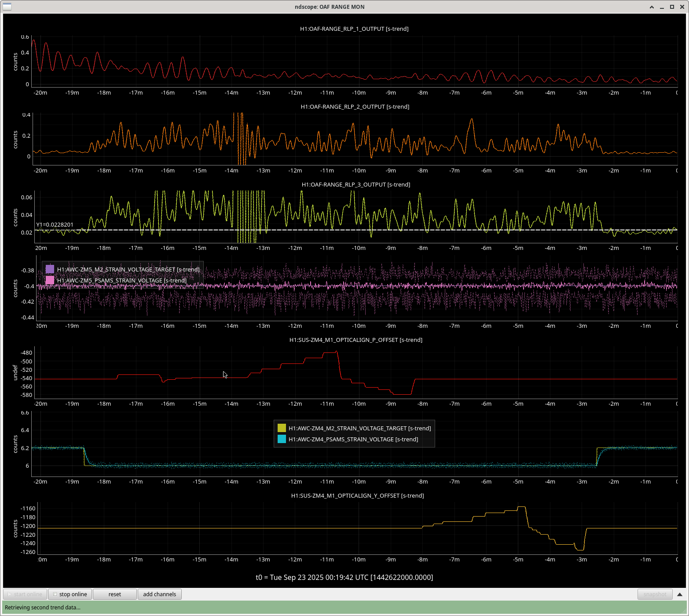Click the window menu icon in title bar
The height and width of the screenshot is (616, 689).
[x=7, y=7]
